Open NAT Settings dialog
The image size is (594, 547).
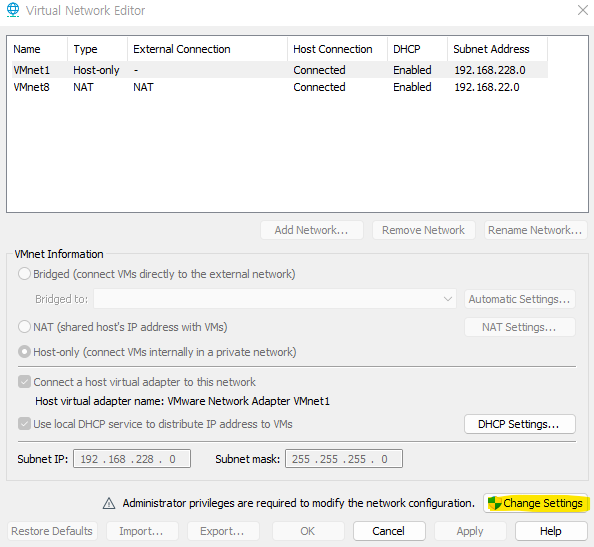click(520, 327)
